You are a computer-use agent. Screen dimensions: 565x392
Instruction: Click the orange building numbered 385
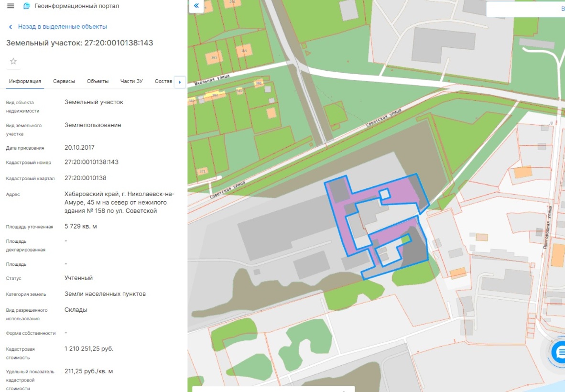click(244, 51)
